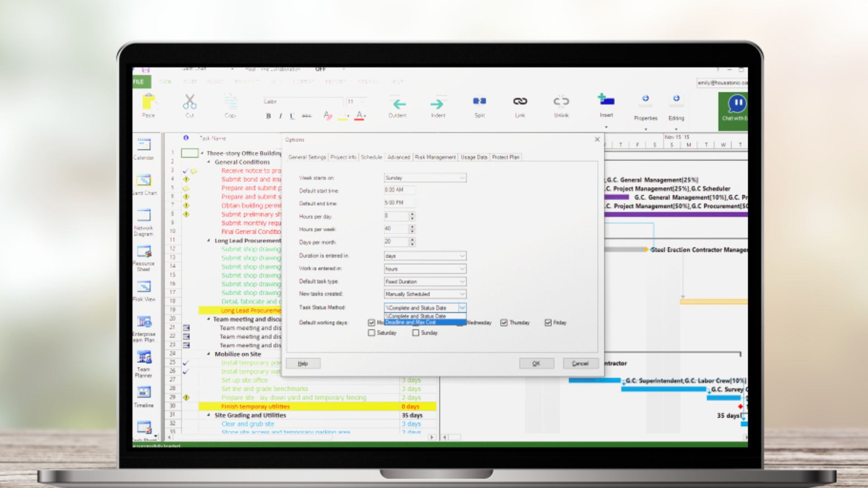Open the Week starts on dropdown

tap(462, 178)
